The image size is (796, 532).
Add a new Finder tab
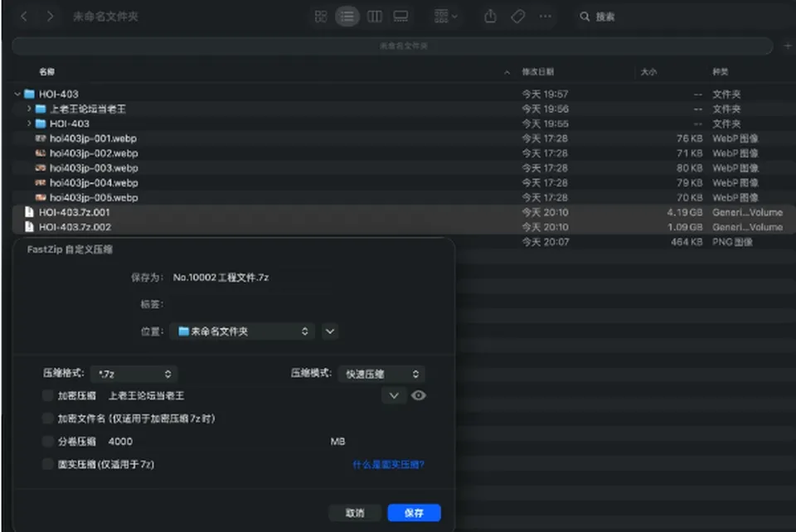[788, 46]
